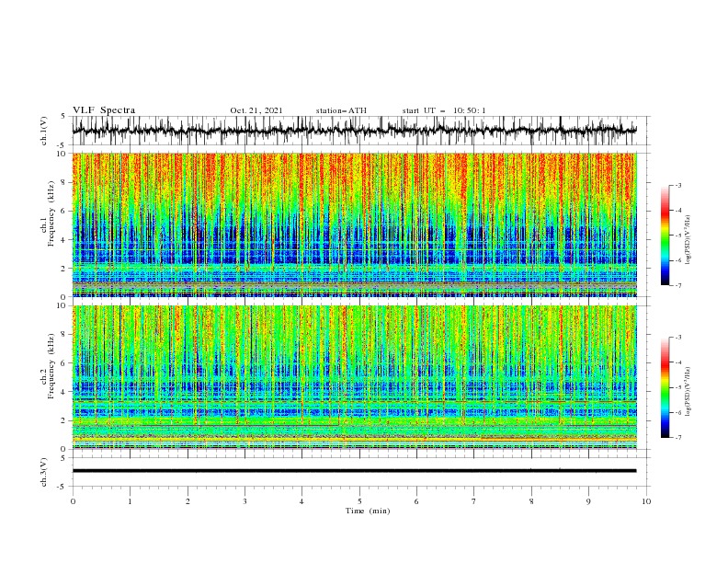Screen dimensions: 728x563
Task: Click the "-3" tick on ch.1 color bar
Action: pos(678,185)
